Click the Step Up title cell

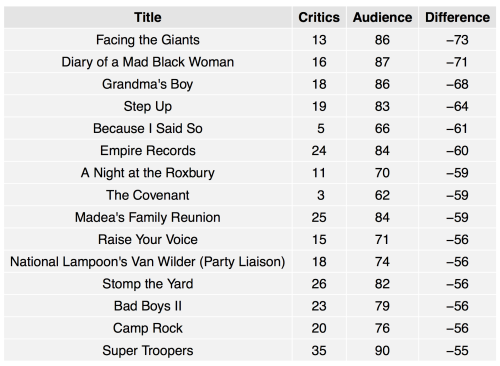click(148, 106)
